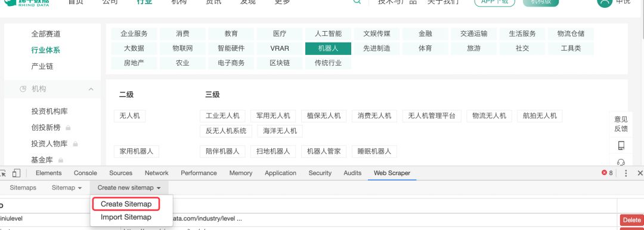Toggle the device toolbar icon

17,173
